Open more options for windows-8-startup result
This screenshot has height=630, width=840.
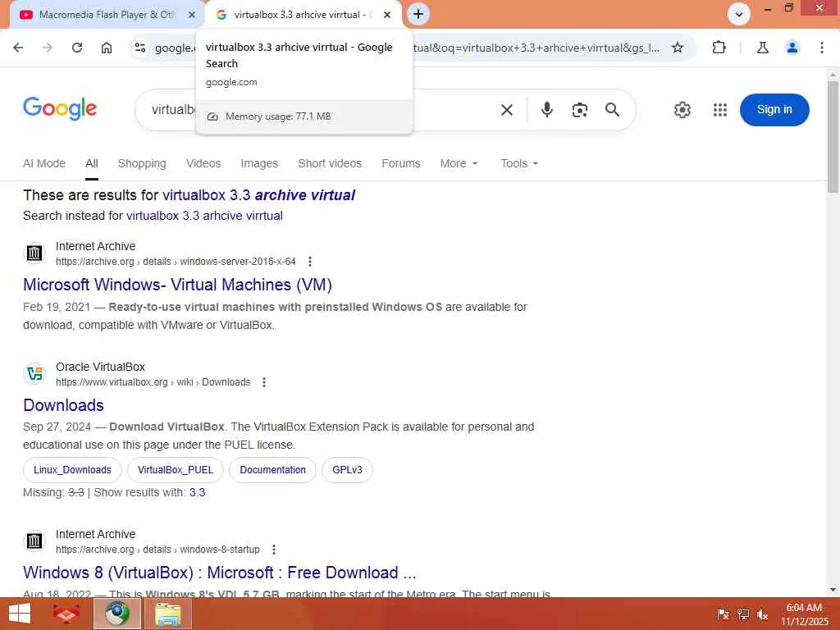(274, 550)
